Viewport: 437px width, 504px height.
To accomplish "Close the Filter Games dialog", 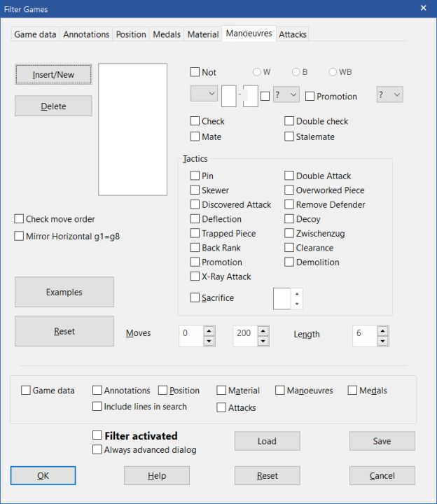I will coord(423,8).
